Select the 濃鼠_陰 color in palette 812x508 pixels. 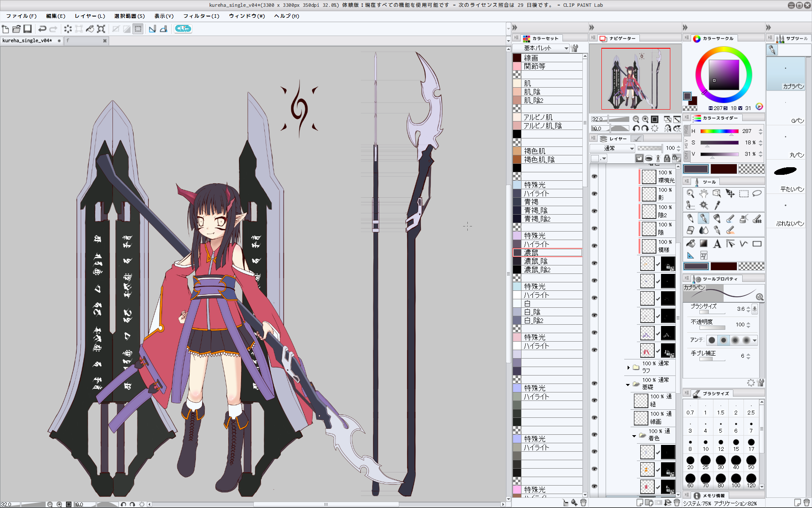547,261
